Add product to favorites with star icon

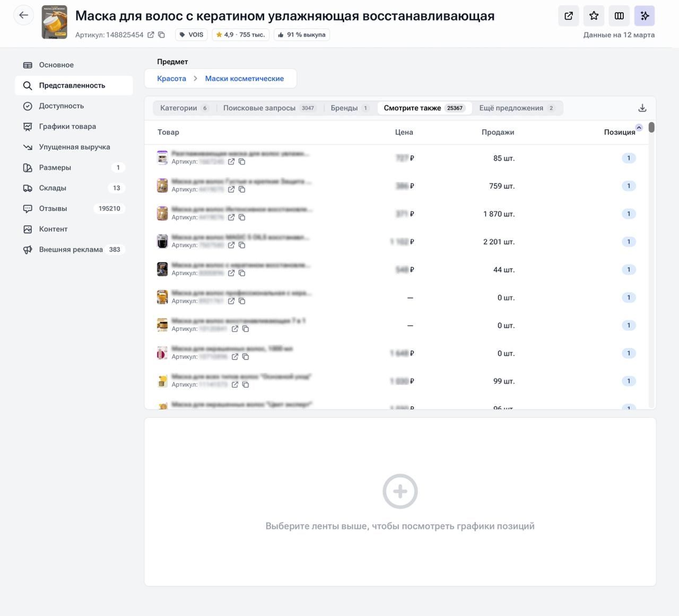pos(594,16)
